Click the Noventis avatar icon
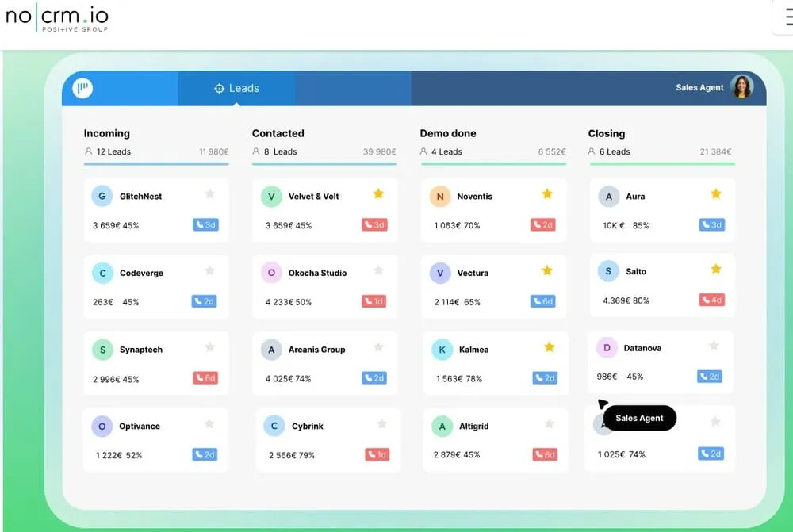The width and height of the screenshot is (793, 532). coord(442,196)
